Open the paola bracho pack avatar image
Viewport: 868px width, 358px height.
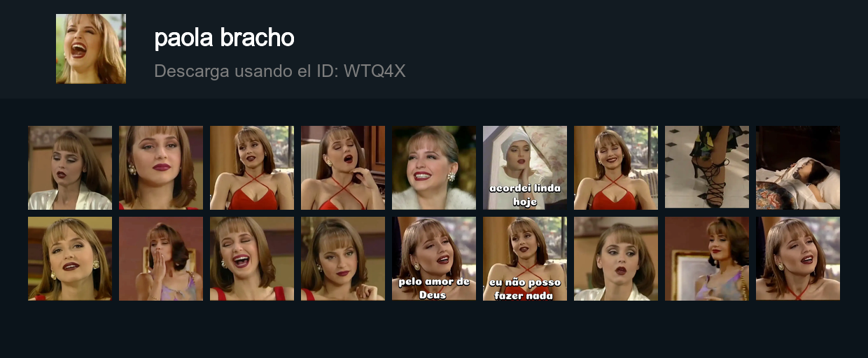coord(91,49)
